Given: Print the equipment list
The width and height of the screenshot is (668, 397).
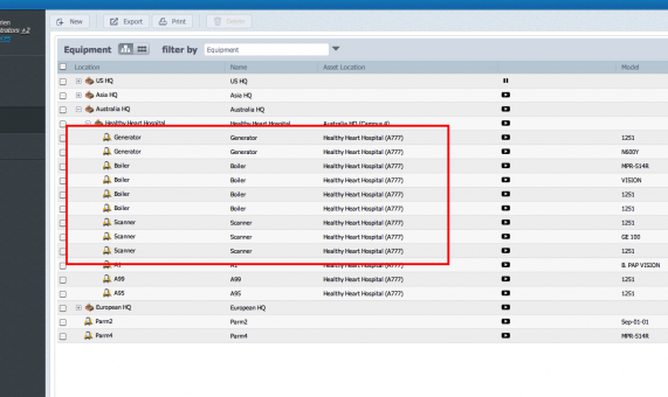Looking at the screenshot, I should click(x=173, y=21).
